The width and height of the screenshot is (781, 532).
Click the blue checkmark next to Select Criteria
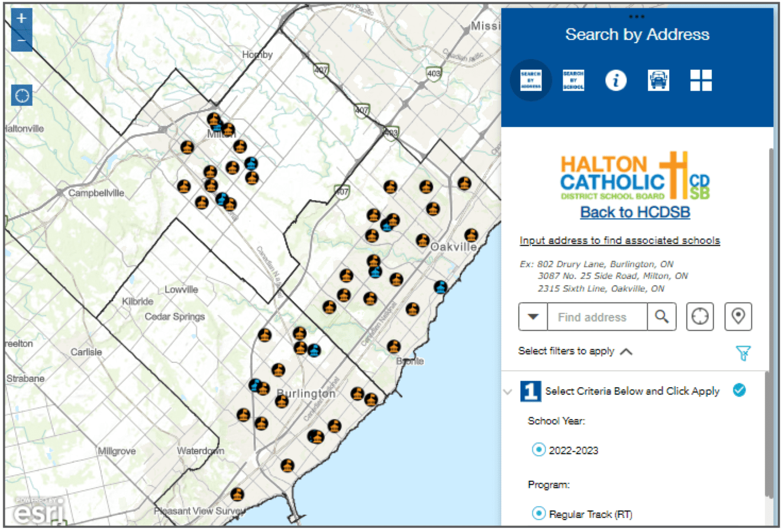(x=739, y=390)
